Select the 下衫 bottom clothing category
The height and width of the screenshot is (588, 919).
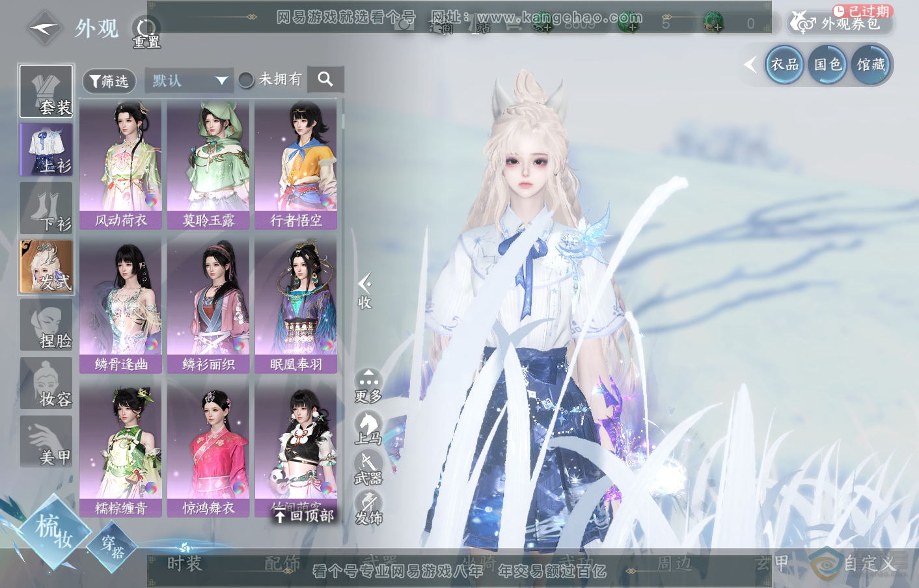pos(46,208)
